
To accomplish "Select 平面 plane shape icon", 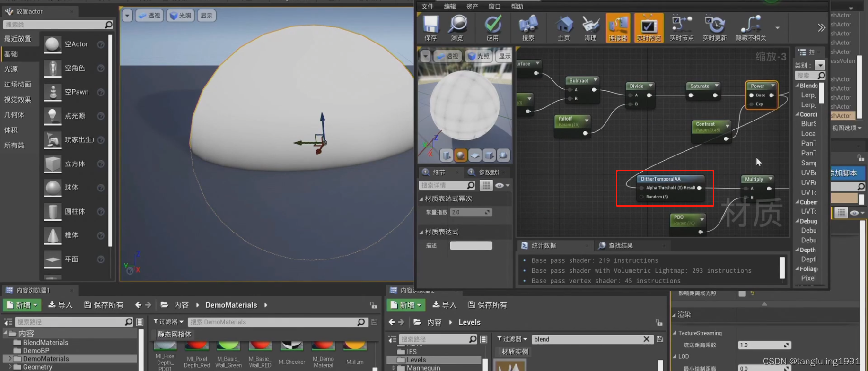I will coord(53,259).
